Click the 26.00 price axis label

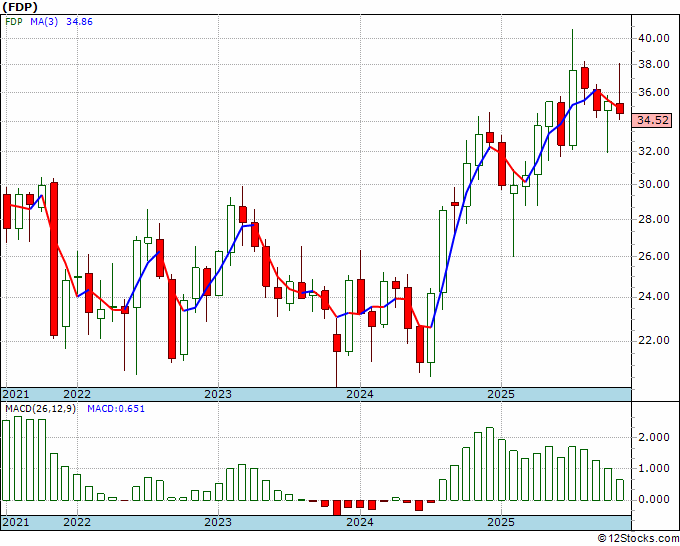click(x=654, y=256)
